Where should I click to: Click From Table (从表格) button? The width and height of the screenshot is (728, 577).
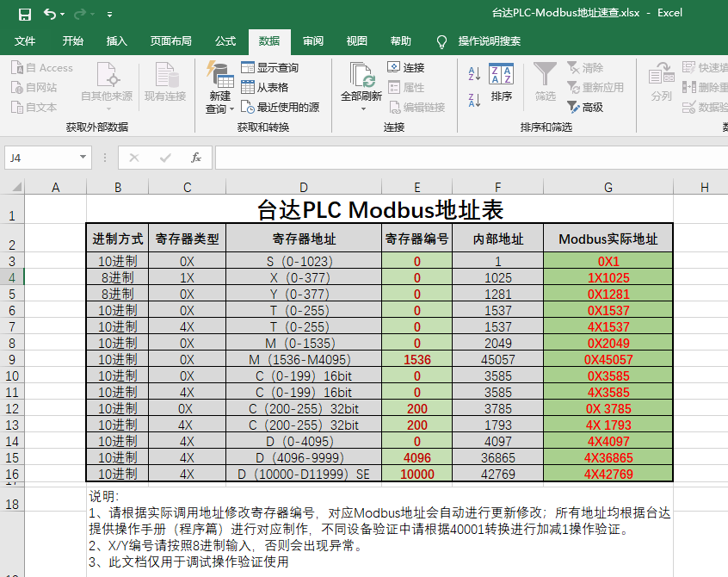(x=265, y=87)
